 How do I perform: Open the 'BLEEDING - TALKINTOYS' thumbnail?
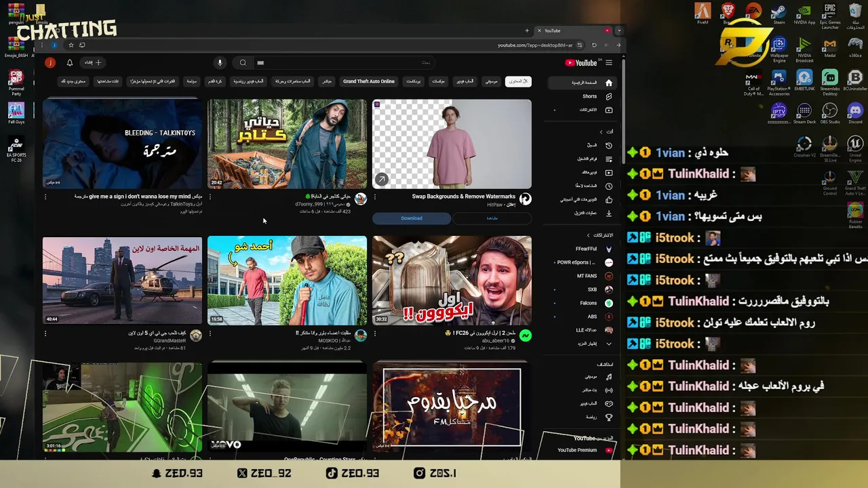coord(122,144)
